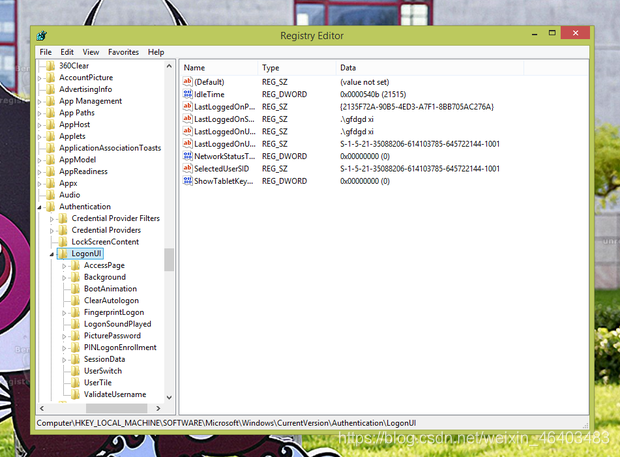The image size is (620, 457).
Task: Click the App Management folder icon
Action: pos(51,101)
